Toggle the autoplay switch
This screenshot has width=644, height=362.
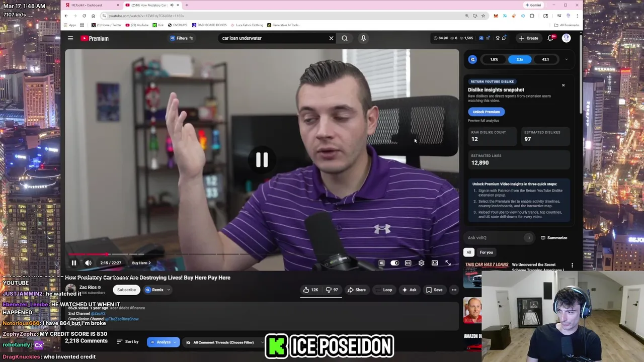395,263
